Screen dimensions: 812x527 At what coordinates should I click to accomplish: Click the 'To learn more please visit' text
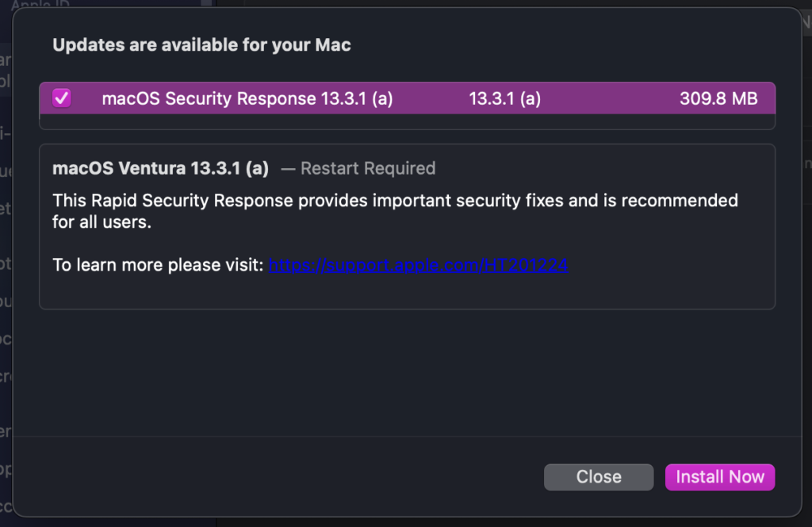pos(157,265)
